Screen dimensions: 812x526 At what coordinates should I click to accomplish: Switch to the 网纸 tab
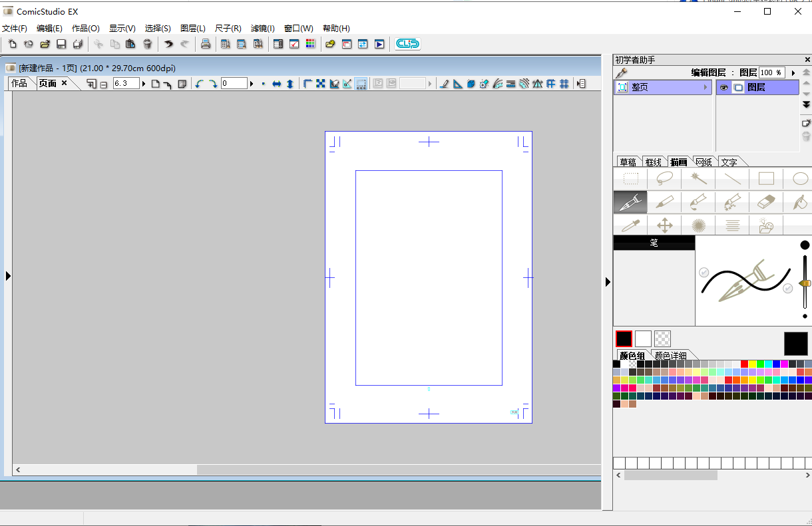click(x=704, y=162)
